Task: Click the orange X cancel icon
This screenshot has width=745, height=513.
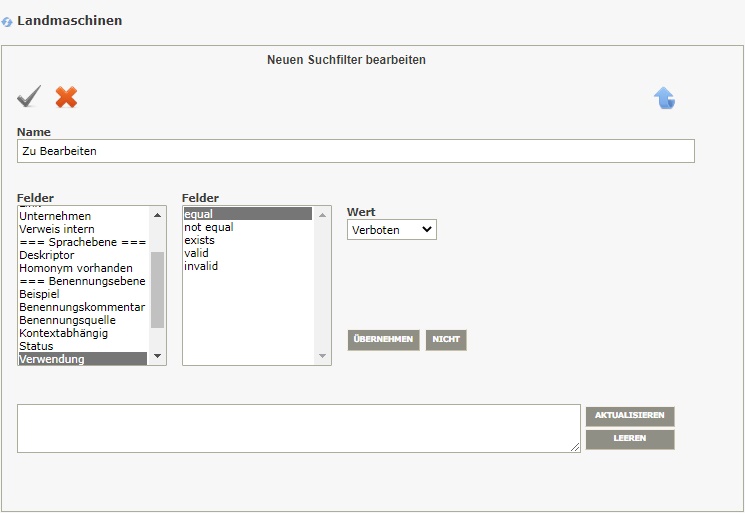Action: point(66,97)
